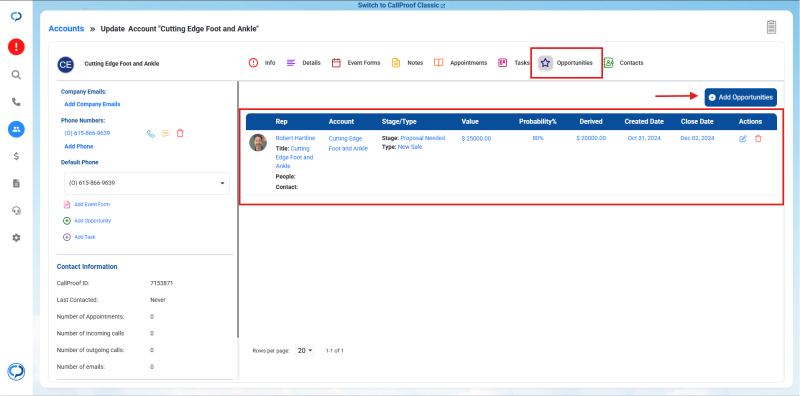
Task: Open the headset support sidebar icon
Action: [x=16, y=211]
